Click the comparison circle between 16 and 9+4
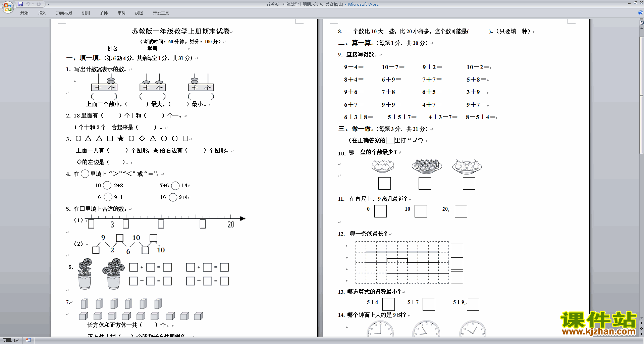 click(173, 197)
